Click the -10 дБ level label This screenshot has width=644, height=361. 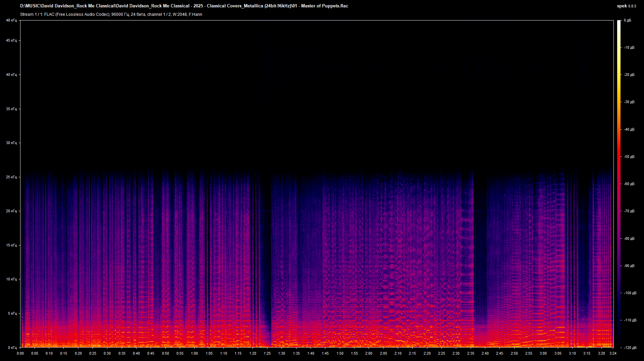(629, 48)
